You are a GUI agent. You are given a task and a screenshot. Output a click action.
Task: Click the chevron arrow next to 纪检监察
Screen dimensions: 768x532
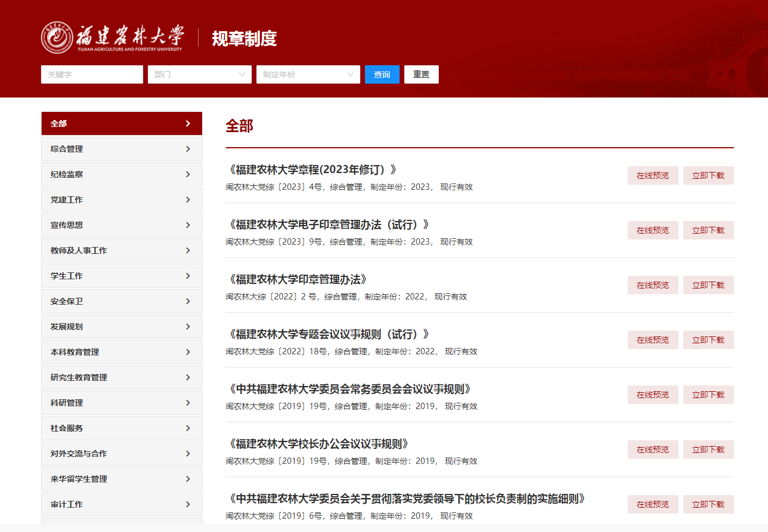tap(188, 174)
